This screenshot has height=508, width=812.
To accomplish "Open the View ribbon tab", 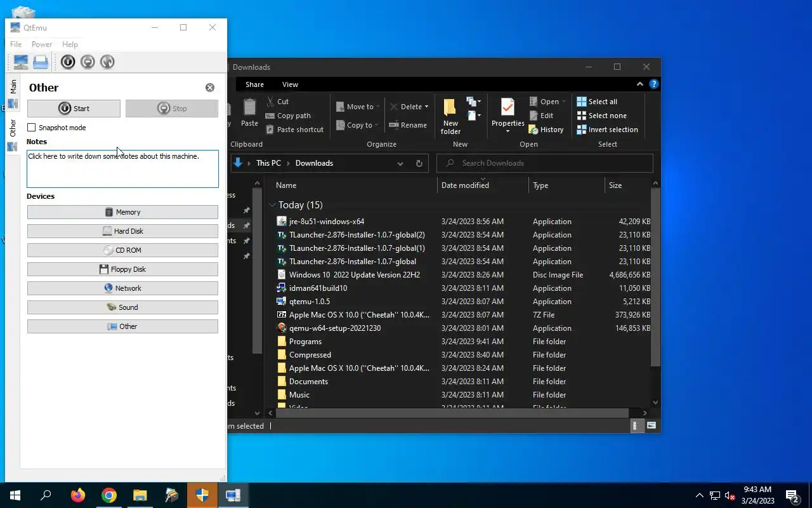I will click(x=290, y=84).
